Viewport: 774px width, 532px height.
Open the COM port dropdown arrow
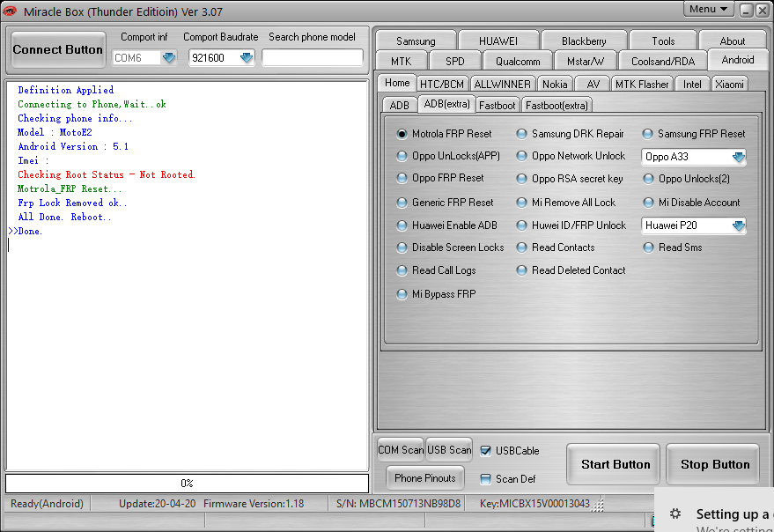(169, 58)
